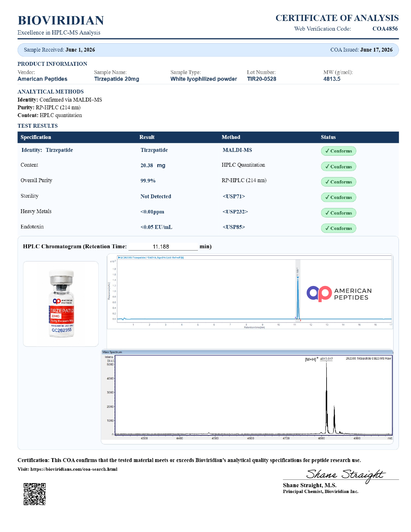Click the Result column header
411x532 pixels.
[147, 137]
